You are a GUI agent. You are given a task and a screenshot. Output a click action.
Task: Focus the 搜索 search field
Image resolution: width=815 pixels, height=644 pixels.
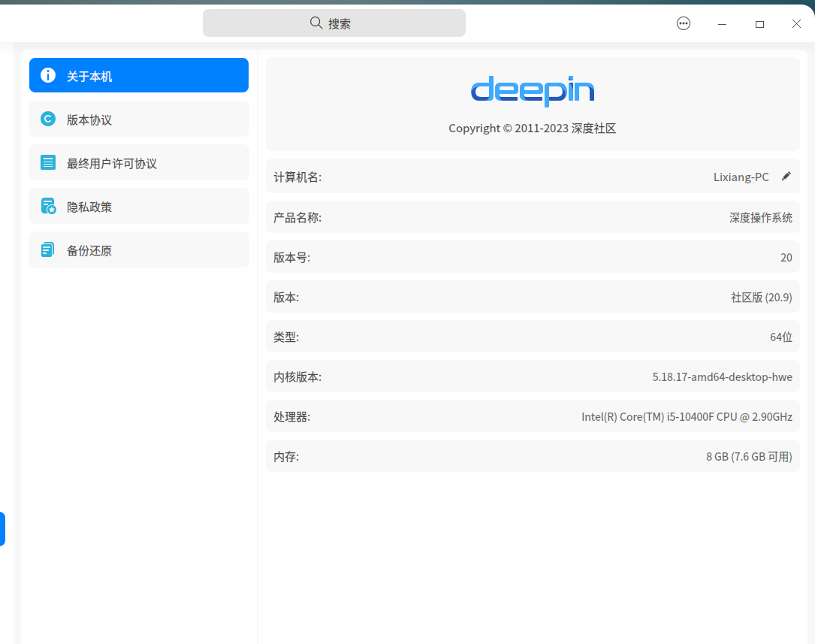tap(334, 23)
